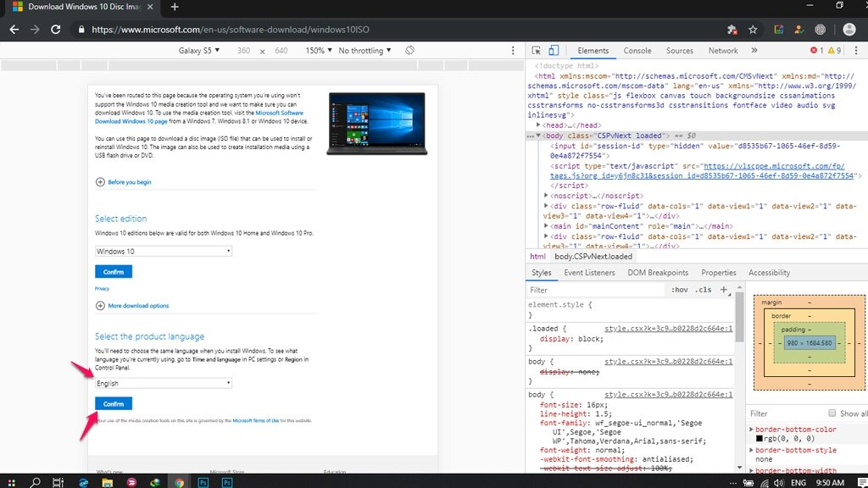Open DevTools customize and control menu
Image resolution: width=868 pixels, height=488 pixels.
(x=856, y=50)
